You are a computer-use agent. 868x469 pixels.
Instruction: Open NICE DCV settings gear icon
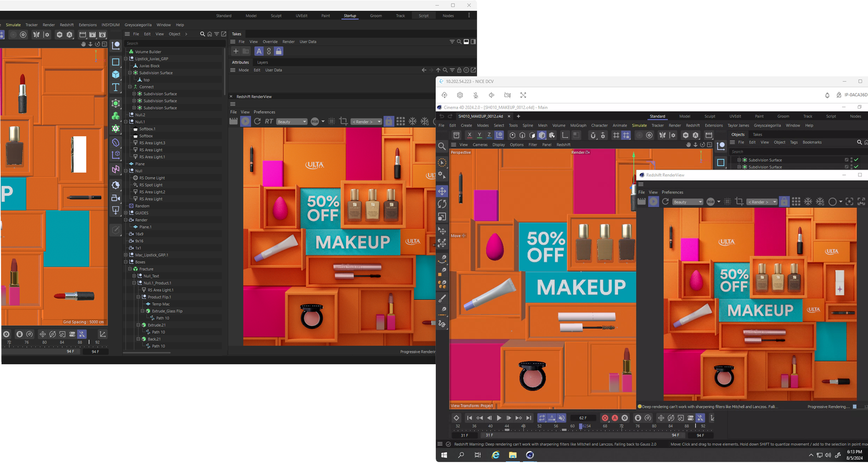tap(460, 95)
